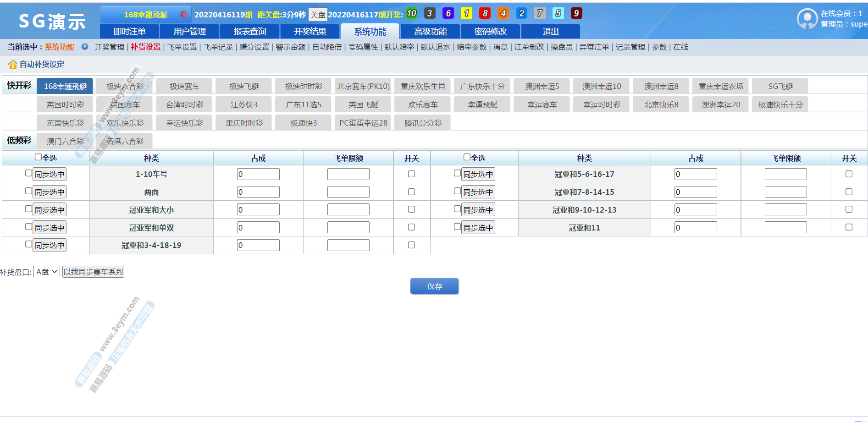The image size is (868, 422).
Task: Click the yellow number 1 result ball
Action: click(466, 13)
